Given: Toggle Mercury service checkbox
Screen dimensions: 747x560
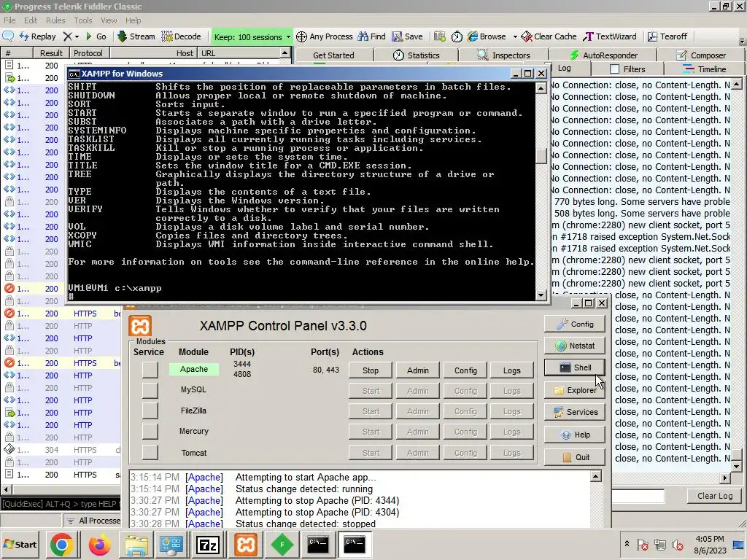Looking at the screenshot, I should (150, 432).
